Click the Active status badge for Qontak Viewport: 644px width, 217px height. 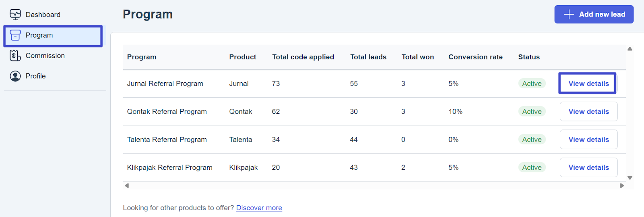tap(531, 112)
